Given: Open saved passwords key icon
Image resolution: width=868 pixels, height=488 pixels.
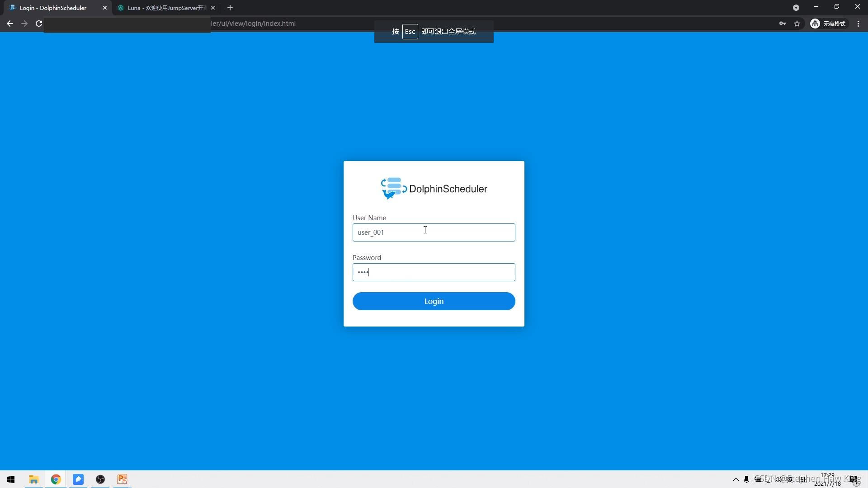Looking at the screenshot, I should [783, 24].
